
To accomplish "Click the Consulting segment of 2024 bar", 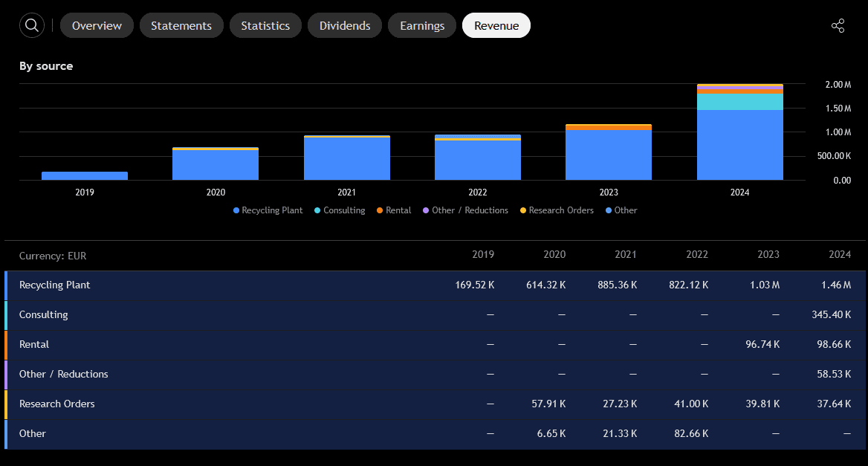I will pyautogui.click(x=739, y=102).
